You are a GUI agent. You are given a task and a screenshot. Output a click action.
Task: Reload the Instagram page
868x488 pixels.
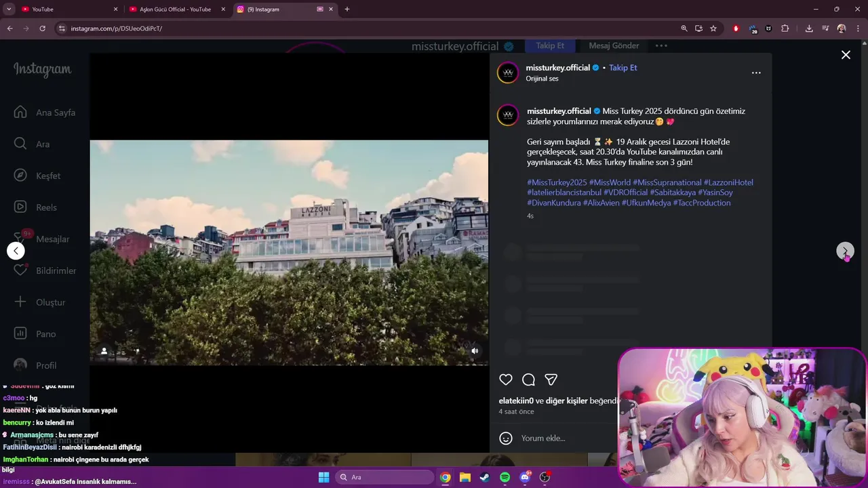point(42,28)
